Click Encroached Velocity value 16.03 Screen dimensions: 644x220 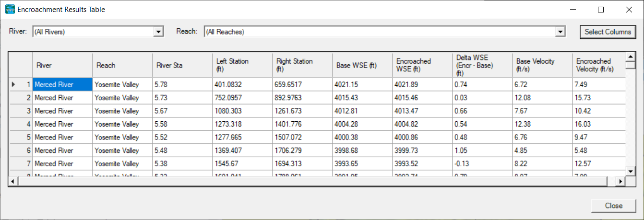tap(599, 124)
